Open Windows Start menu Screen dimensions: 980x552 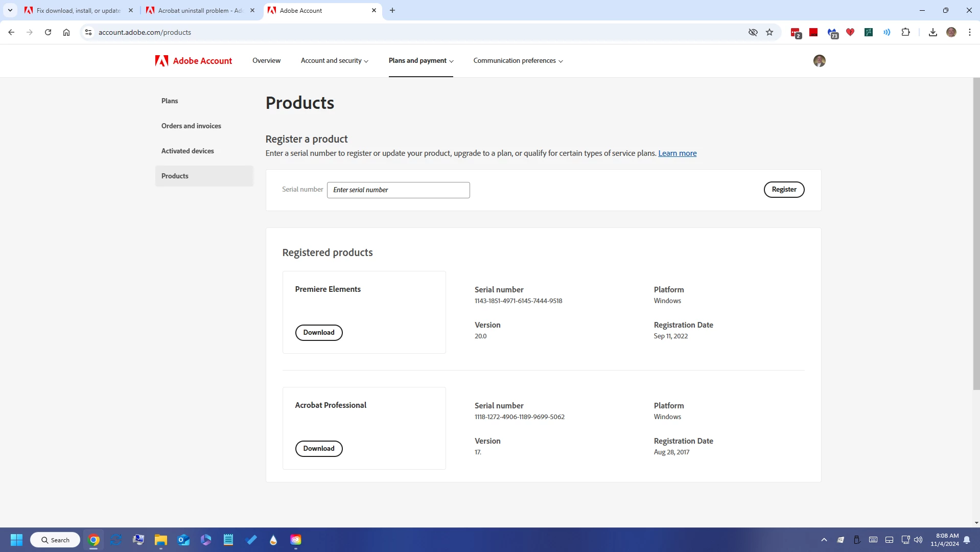16,540
